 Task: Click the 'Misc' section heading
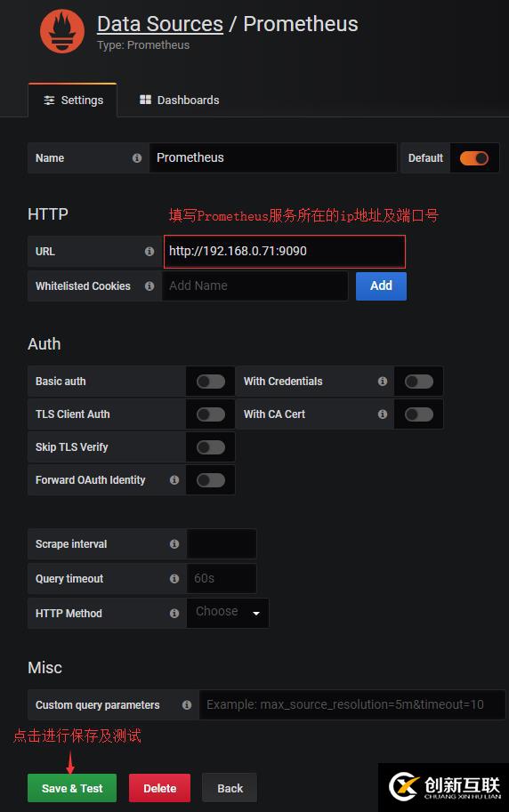coord(44,668)
